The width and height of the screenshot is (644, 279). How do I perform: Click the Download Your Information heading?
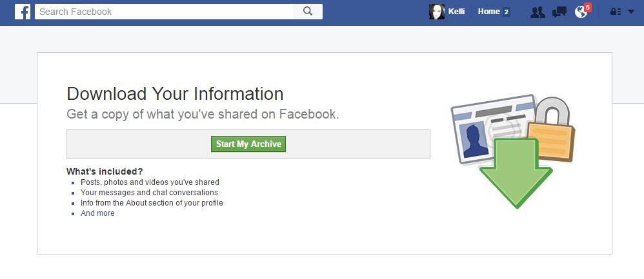pyautogui.click(x=175, y=93)
